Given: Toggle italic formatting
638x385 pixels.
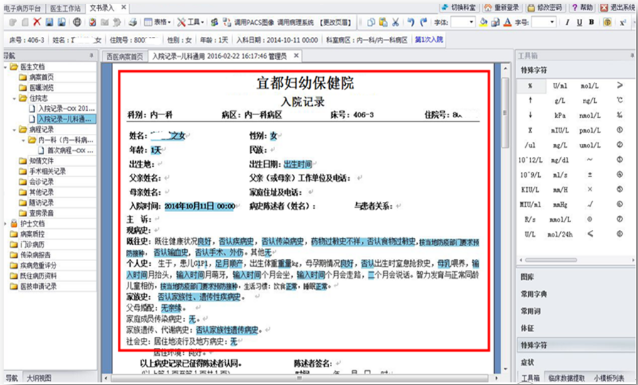Looking at the screenshot, I should coord(567,22).
